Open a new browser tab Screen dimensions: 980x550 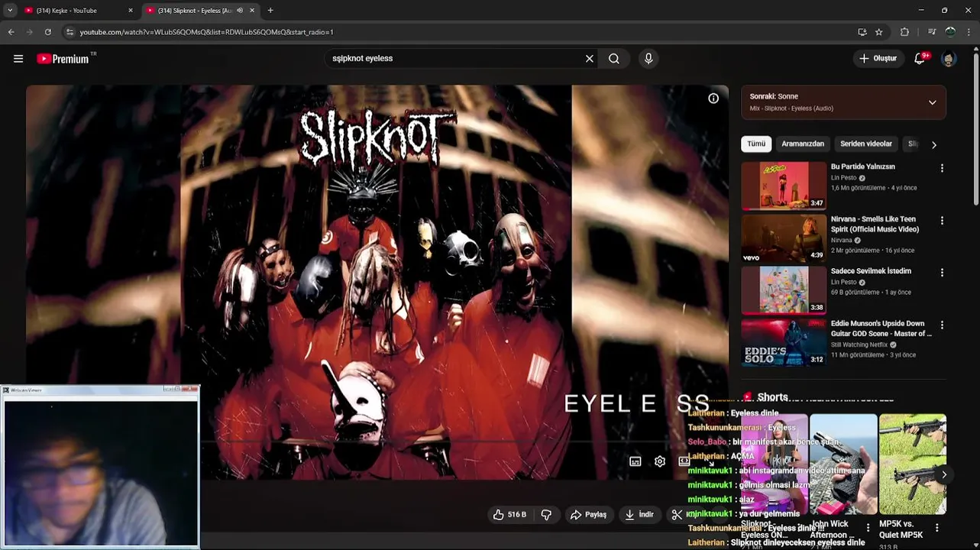(270, 11)
